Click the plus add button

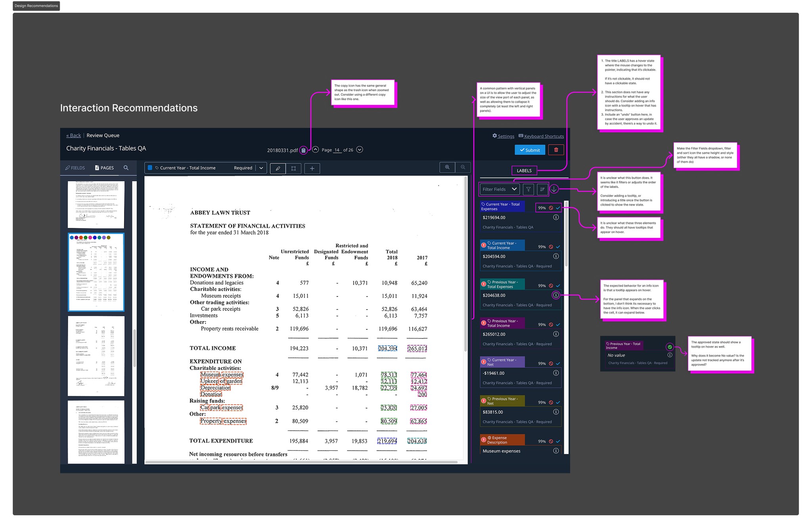[312, 168]
